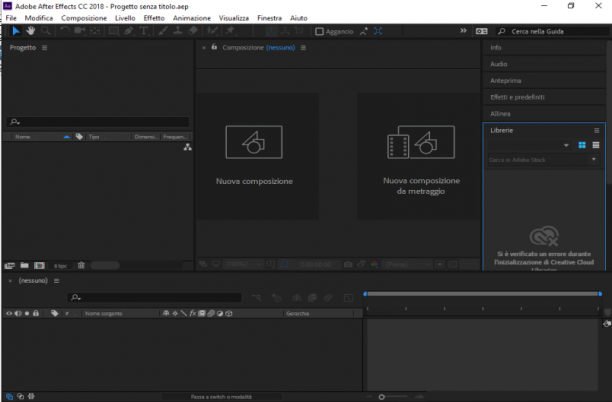The width and height of the screenshot is (612, 402).
Task: Open the Project search options dropdown
Action: (x=15, y=122)
